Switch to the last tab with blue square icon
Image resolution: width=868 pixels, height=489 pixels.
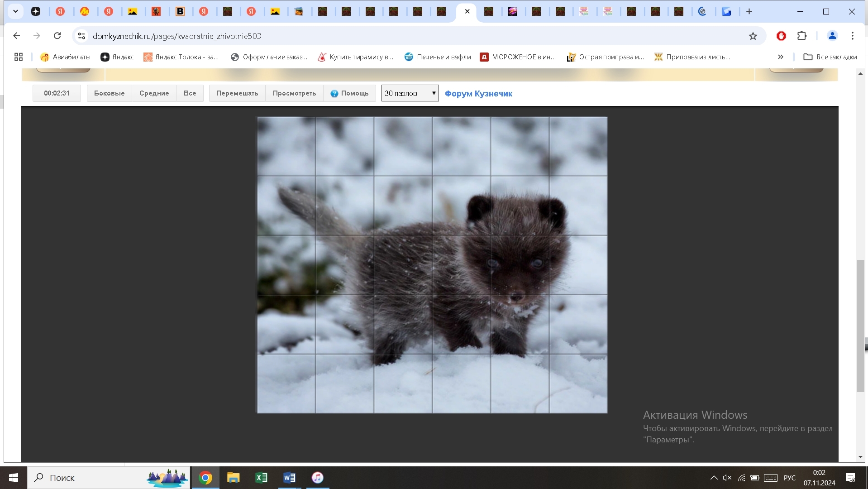pos(726,12)
